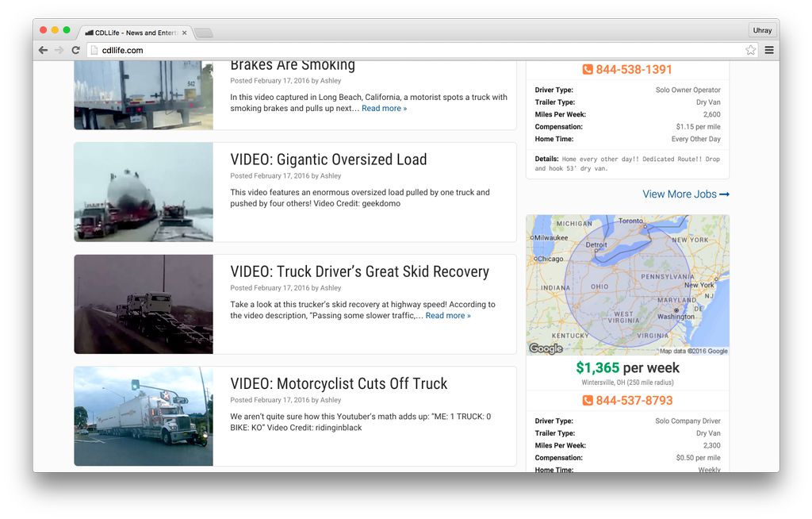The width and height of the screenshot is (812, 519).
Task: Close the CDLLife browser tab
Action: [184, 33]
